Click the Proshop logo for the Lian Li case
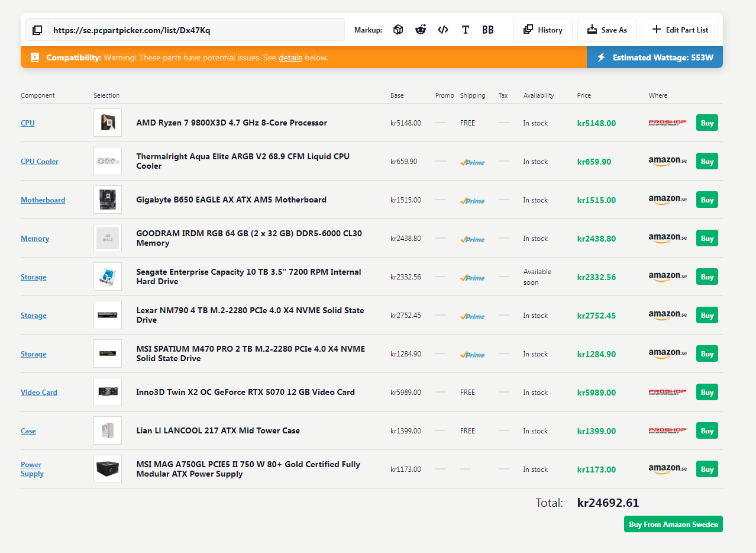Viewport: 756px width, 553px height. point(667,430)
